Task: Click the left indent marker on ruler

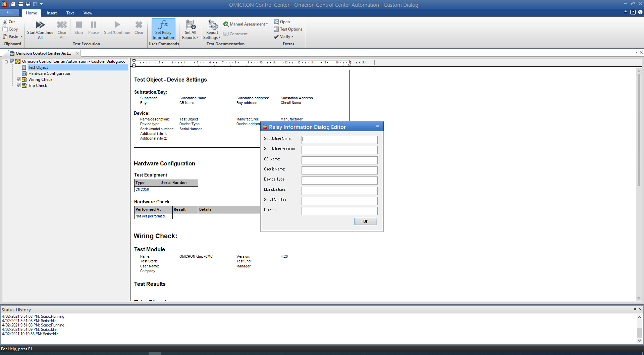Action: 134,66
